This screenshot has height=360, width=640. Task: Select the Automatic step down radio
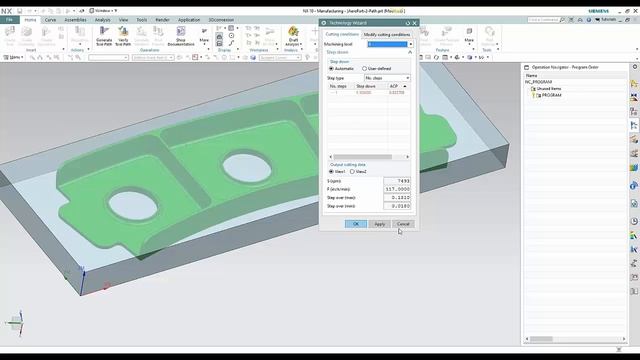[331, 69]
